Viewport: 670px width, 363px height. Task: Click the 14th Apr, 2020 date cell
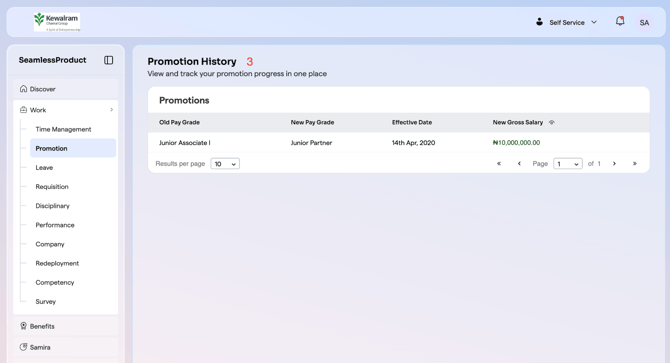click(x=413, y=143)
